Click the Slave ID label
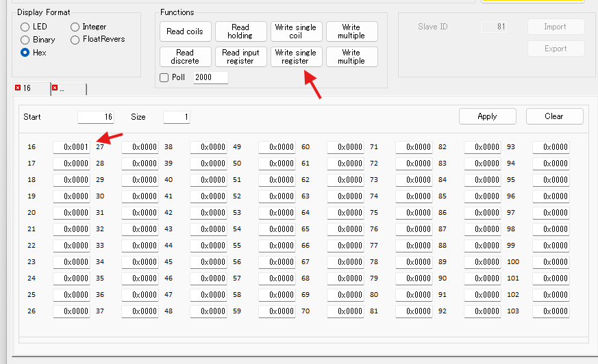The height and width of the screenshot is (364, 598). click(x=433, y=27)
